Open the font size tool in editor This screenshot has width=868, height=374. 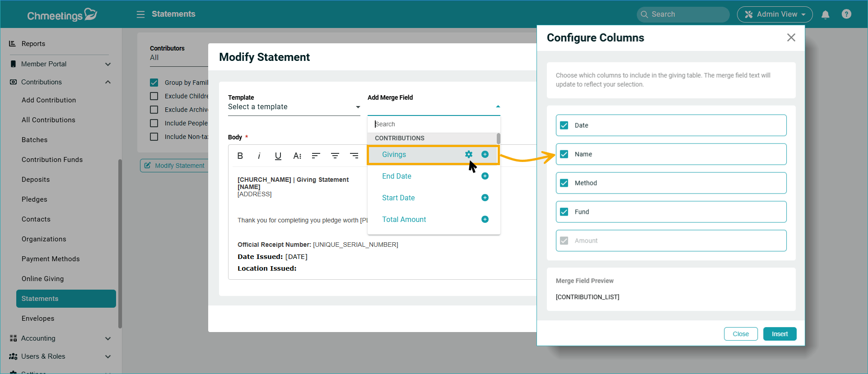click(x=297, y=156)
